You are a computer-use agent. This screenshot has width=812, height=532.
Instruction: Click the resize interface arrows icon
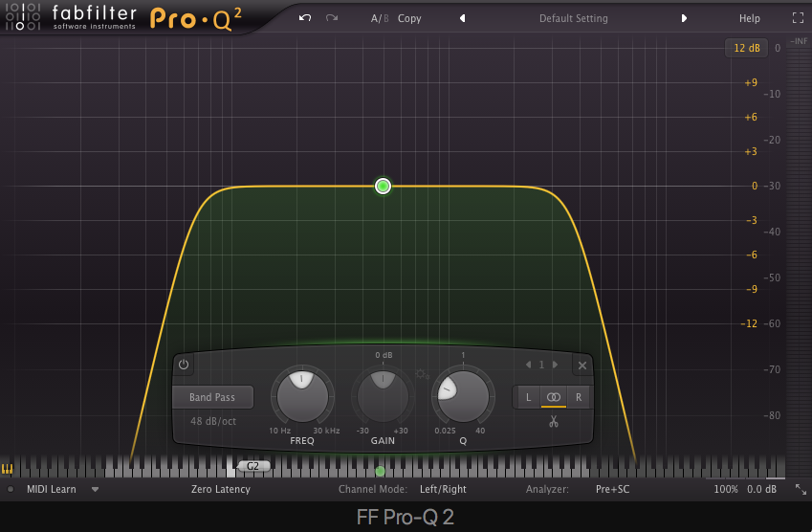point(801,489)
